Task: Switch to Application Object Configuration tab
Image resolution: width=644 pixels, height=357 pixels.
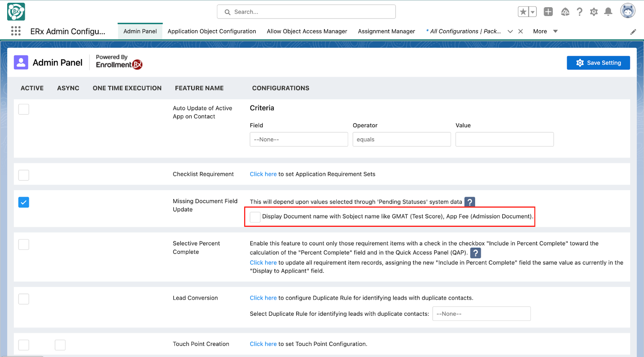Action: pos(212,31)
